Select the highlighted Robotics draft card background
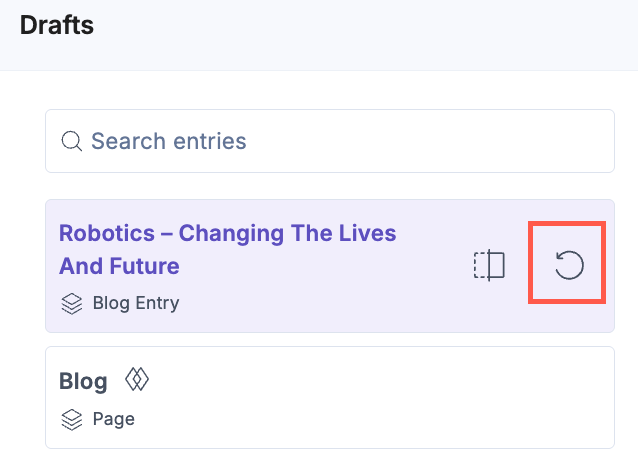638x463 pixels. tap(300, 310)
